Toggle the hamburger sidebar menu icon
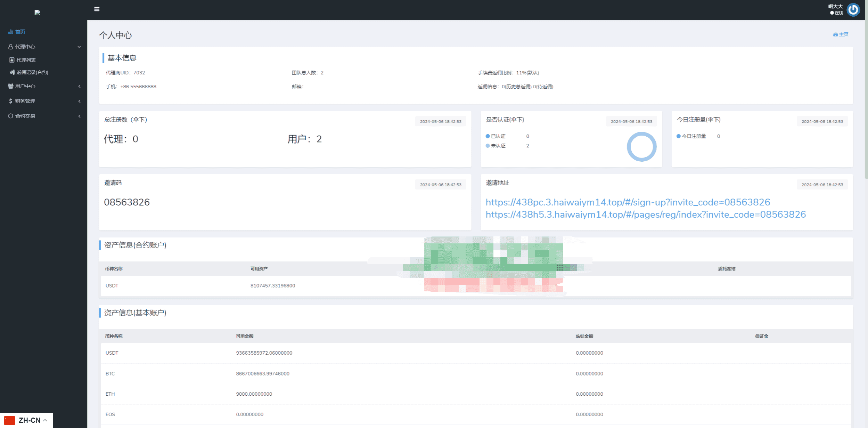 click(x=97, y=9)
